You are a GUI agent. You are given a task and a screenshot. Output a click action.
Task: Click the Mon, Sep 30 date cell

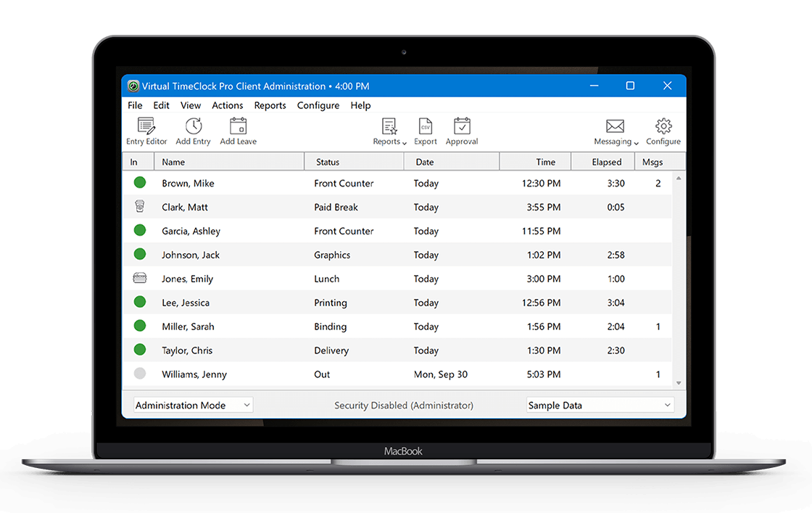pos(441,374)
